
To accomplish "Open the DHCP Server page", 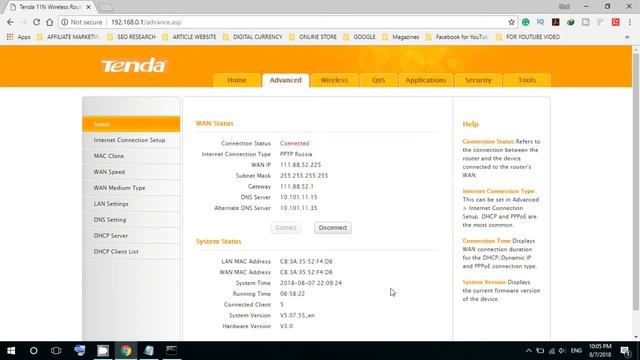I will pyautogui.click(x=131, y=236).
